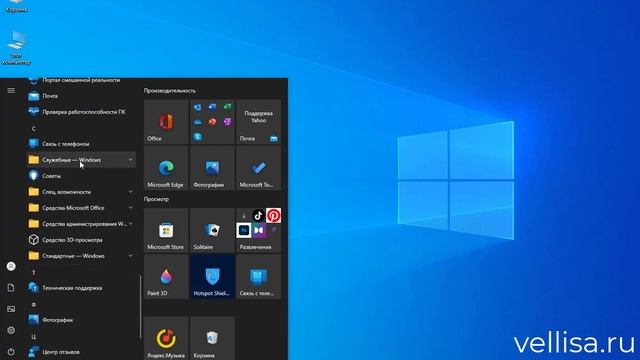640x360 pixels.
Task: Open Связь с телефоном in app list
Action: (x=81, y=144)
